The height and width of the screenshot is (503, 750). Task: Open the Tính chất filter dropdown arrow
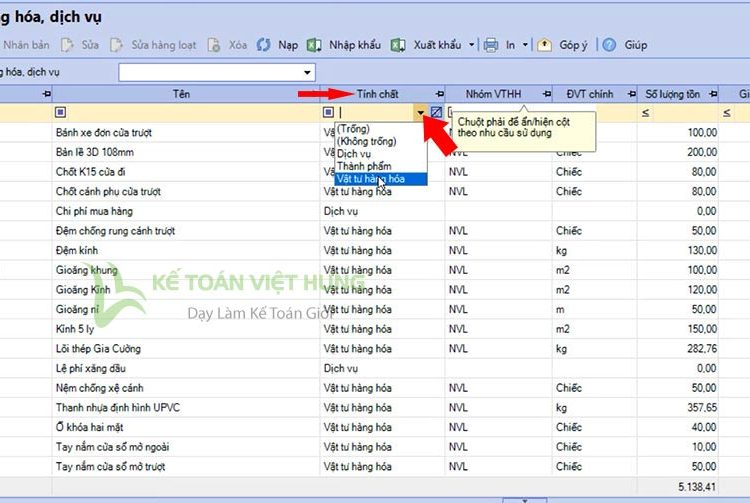pyautogui.click(x=420, y=113)
